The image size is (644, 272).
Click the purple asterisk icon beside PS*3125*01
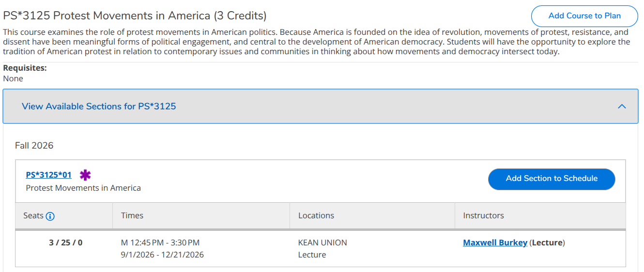tap(85, 175)
